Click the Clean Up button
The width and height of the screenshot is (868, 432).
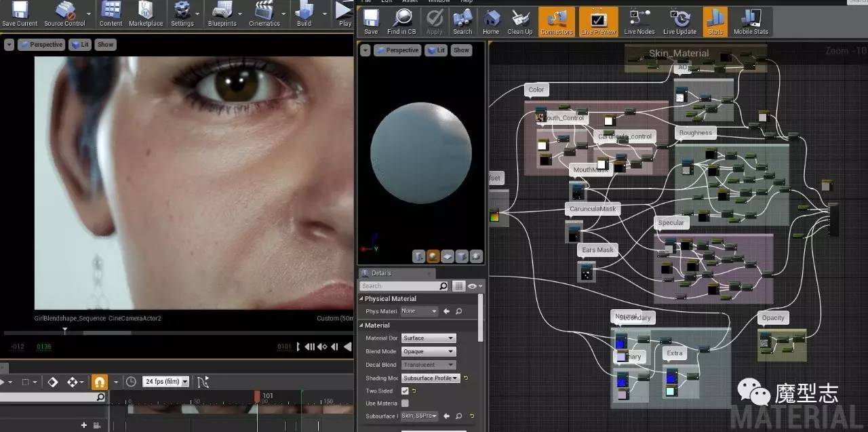[520, 21]
